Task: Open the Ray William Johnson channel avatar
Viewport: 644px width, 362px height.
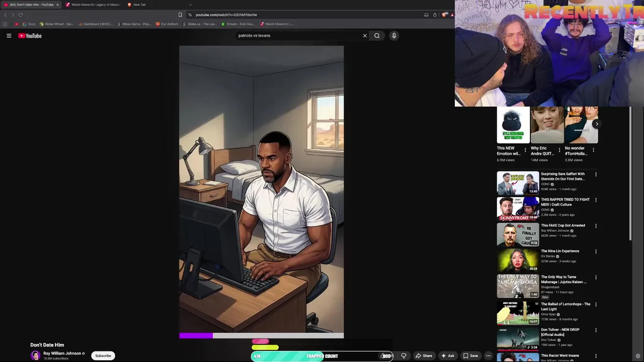Action: click(x=35, y=355)
